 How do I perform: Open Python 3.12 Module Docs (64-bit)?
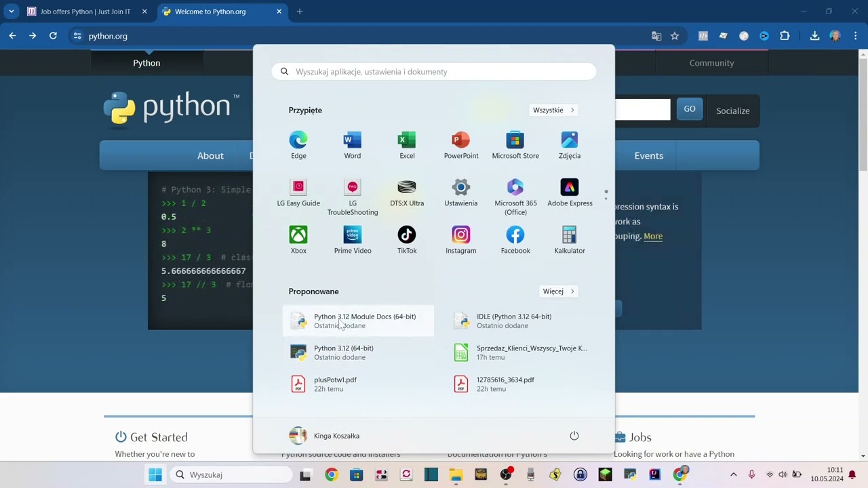[358, 321]
